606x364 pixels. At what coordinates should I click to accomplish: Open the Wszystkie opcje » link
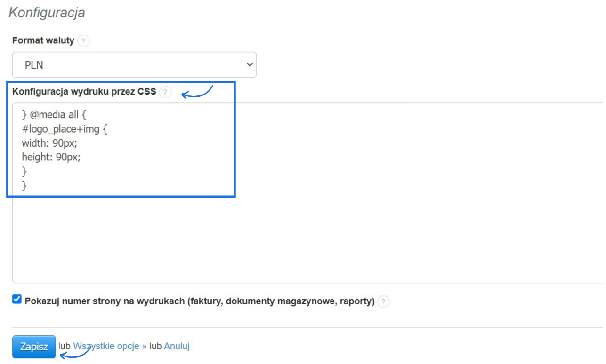tap(110, 346)
